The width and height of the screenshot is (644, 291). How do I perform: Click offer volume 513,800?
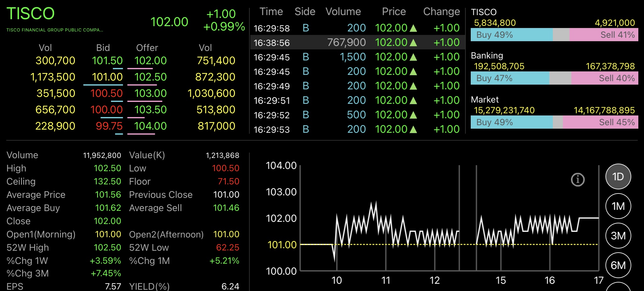click(216, 109)
